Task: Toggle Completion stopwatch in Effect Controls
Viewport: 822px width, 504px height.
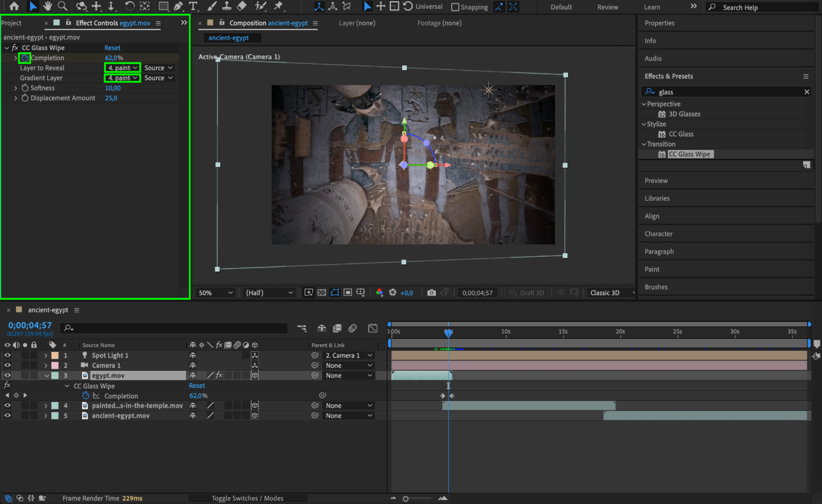Action: click(25, 58)
